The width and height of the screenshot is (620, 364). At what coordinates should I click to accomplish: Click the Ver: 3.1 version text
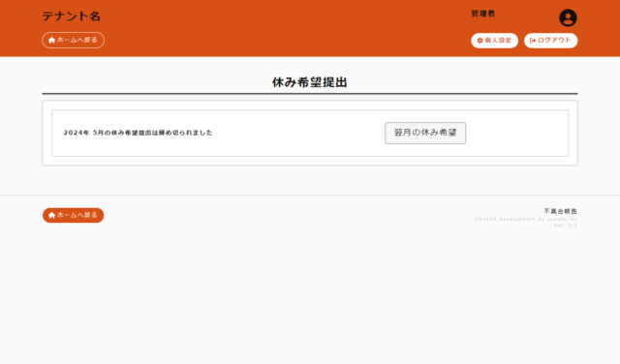[x=566, y=226]
